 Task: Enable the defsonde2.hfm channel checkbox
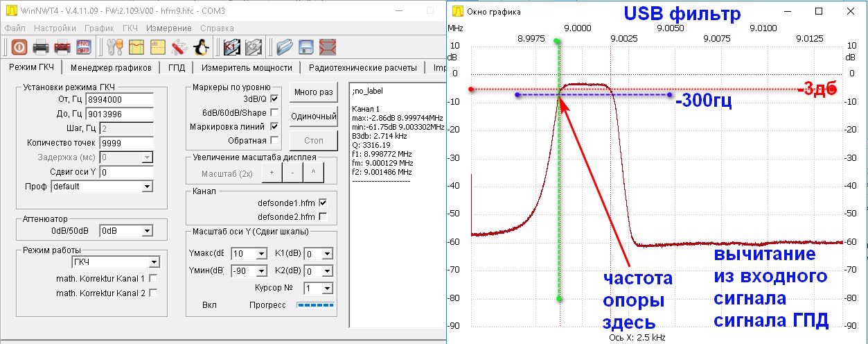[322, 216]
